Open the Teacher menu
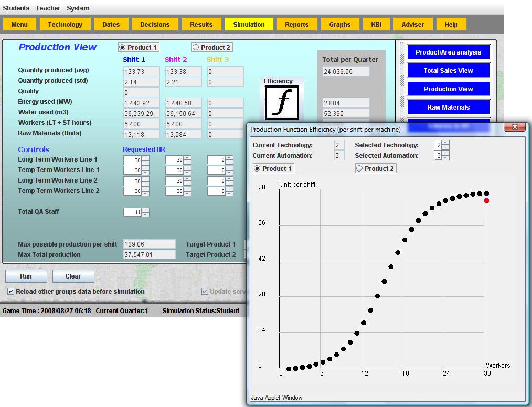 point(48,8)
